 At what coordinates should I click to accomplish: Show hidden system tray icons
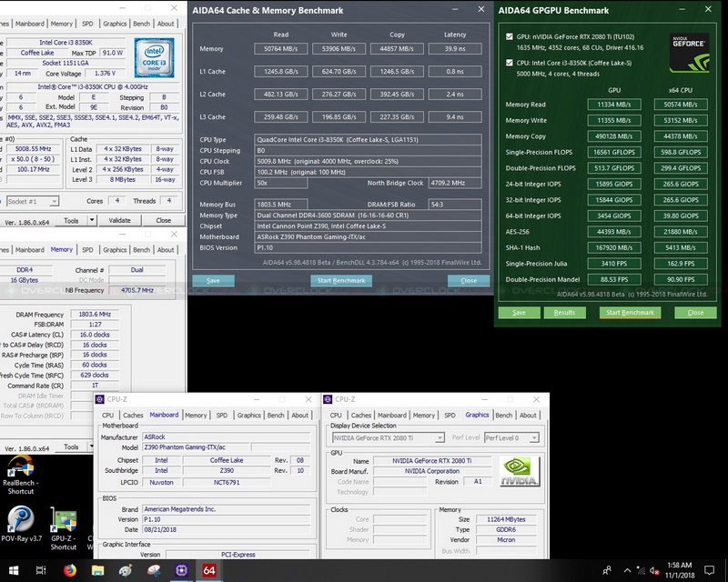(627, 570)
